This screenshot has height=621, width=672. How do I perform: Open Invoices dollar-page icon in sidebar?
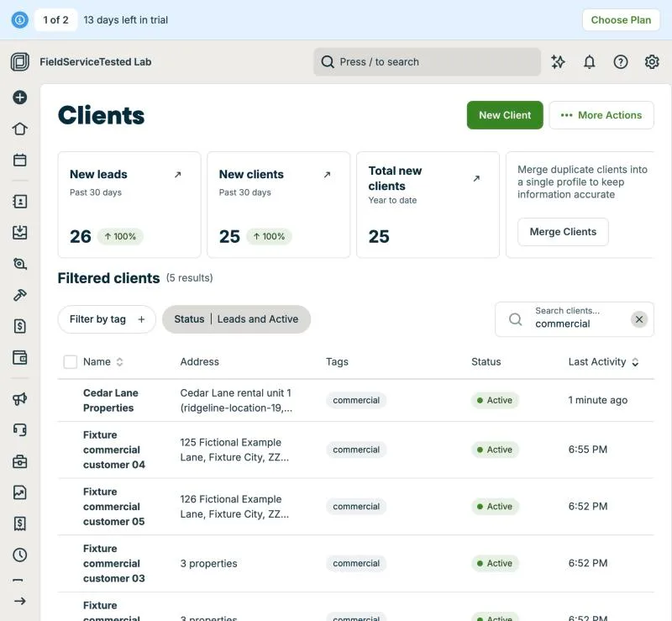tap(19, 326)
